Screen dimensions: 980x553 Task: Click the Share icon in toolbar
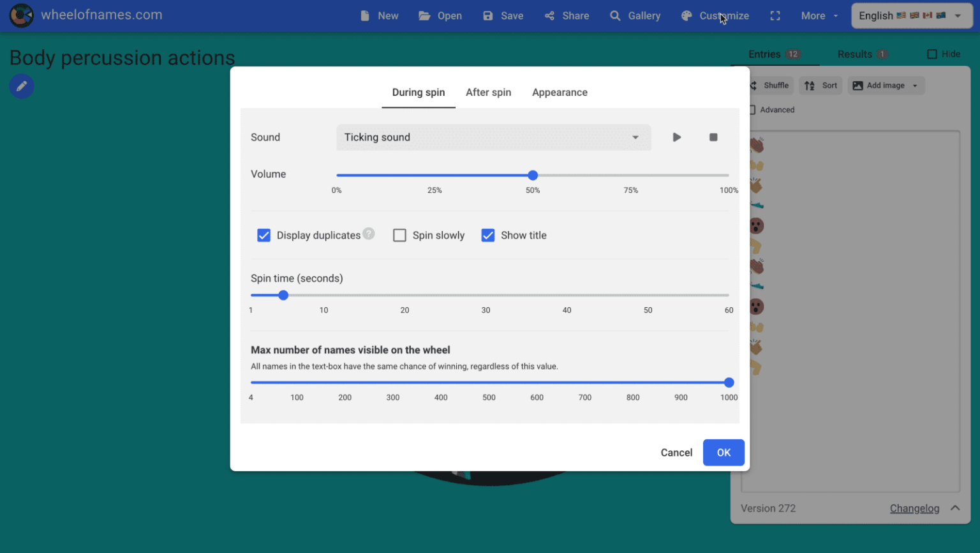(x=549, y=16)
